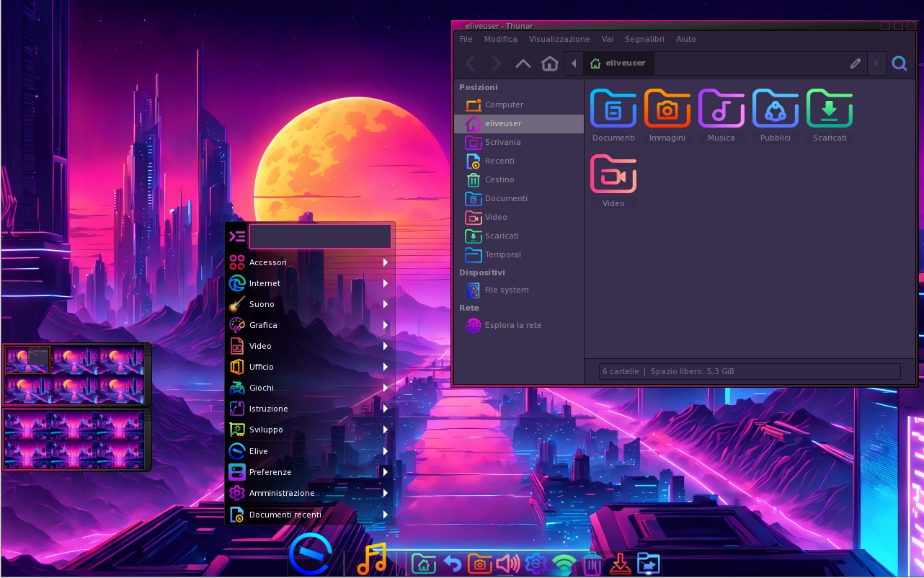The image size is (924, 578).
Task: Navigate to parent folder with up arrow
Action: (x=523, y=63)
